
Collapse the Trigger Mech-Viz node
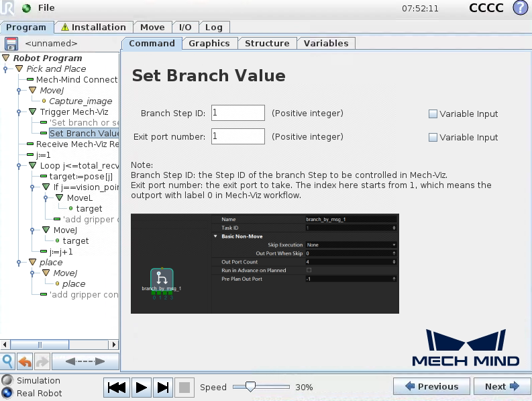(x=33, y=112)
